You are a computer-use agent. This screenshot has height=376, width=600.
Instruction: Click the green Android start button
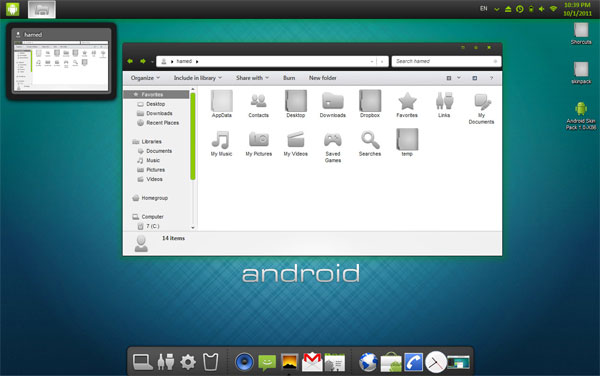(13, 9)
